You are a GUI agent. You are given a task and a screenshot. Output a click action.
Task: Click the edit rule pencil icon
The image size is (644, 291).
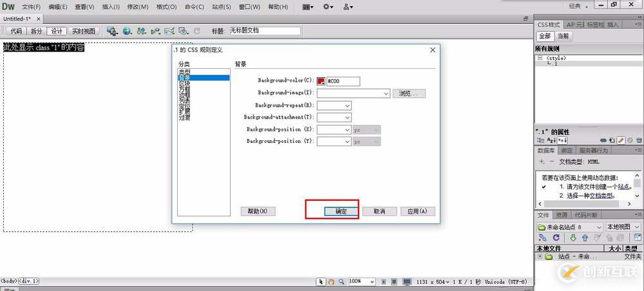click(621, 140)
